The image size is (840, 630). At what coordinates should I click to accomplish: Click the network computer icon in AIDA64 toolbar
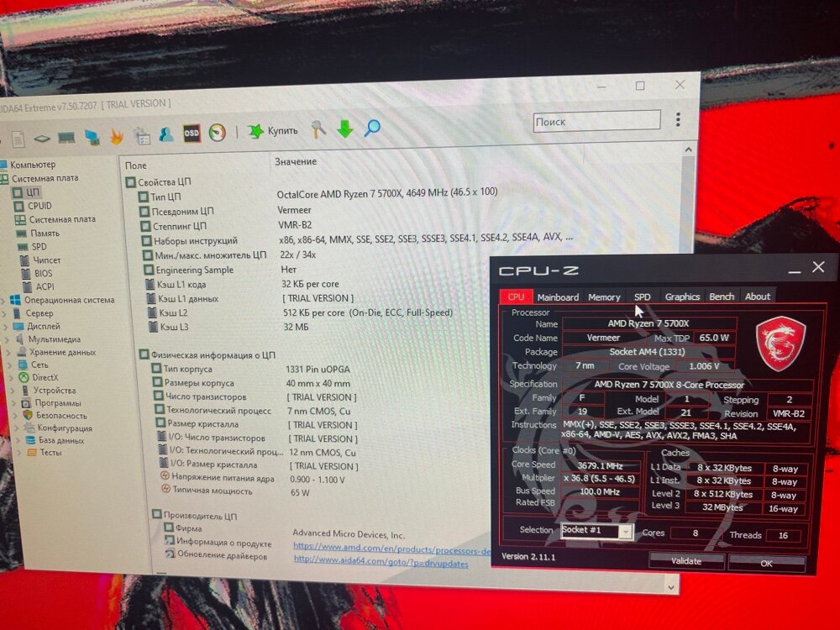[x=92, y=137]
